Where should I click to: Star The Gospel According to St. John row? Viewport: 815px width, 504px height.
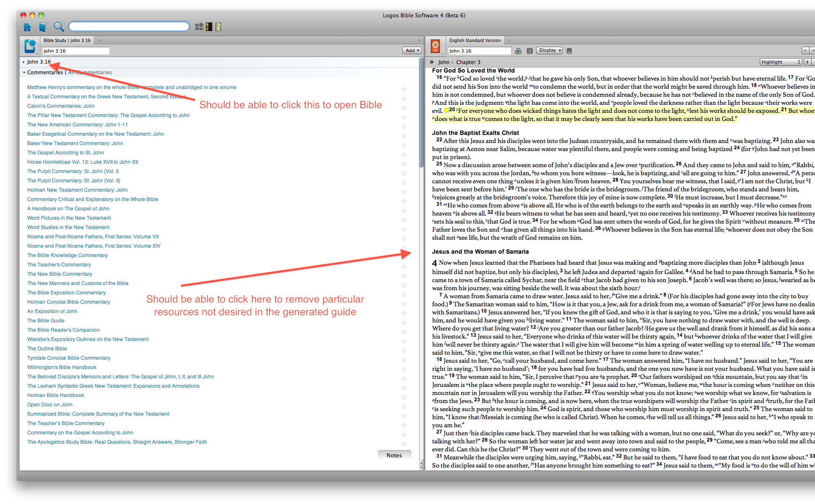pyautogui.click(x=404, y=154)
